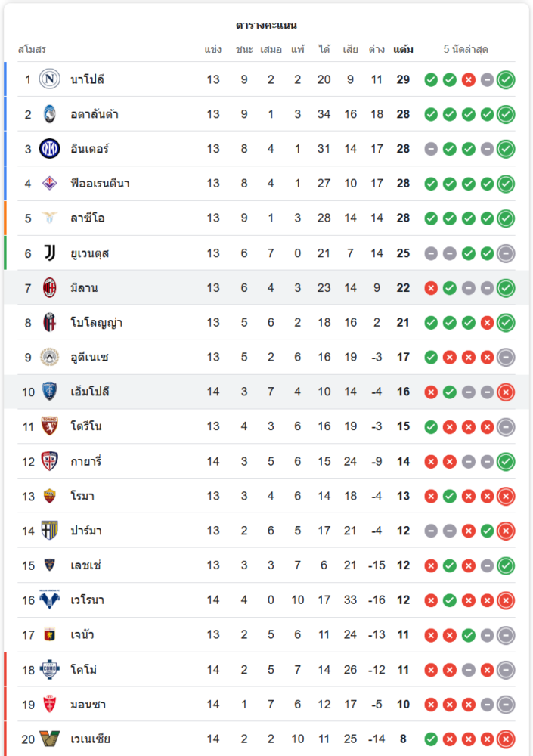Click the Fiorentina club crest icon
This screenshot has height=756, width=533.
pyautogui.click(x=50, y=184)
